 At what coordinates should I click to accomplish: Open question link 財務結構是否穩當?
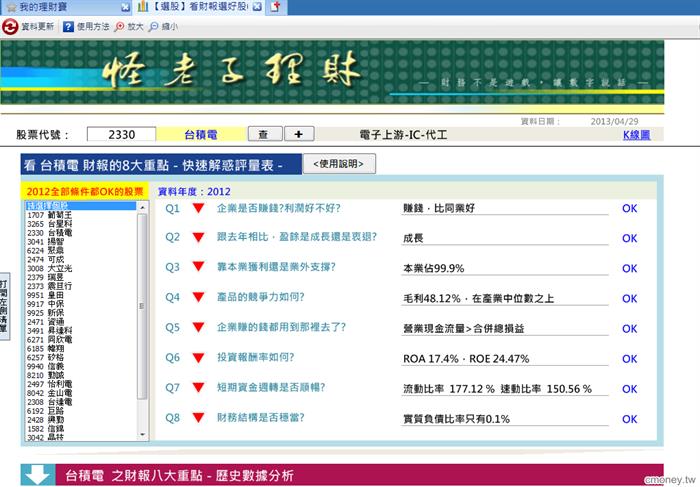(260, 417)
